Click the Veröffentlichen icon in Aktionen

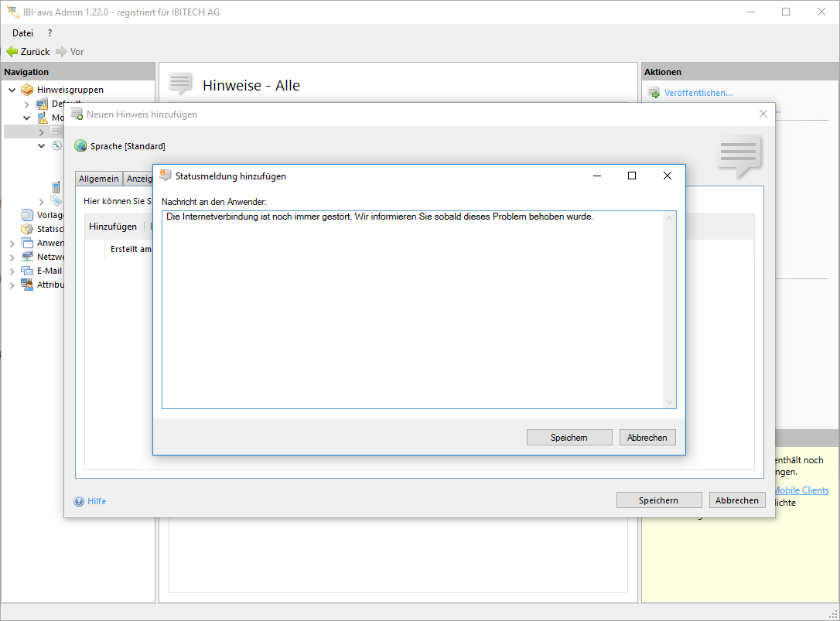[x=653, y=93]
